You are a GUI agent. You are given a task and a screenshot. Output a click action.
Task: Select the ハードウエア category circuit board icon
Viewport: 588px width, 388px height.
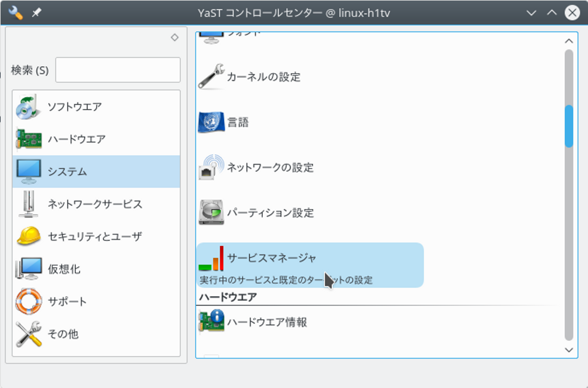[x=29, y=139]
